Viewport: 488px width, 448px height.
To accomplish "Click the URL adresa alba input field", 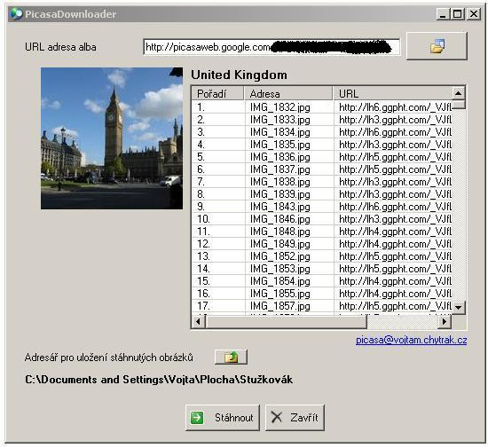I will 272,47.
